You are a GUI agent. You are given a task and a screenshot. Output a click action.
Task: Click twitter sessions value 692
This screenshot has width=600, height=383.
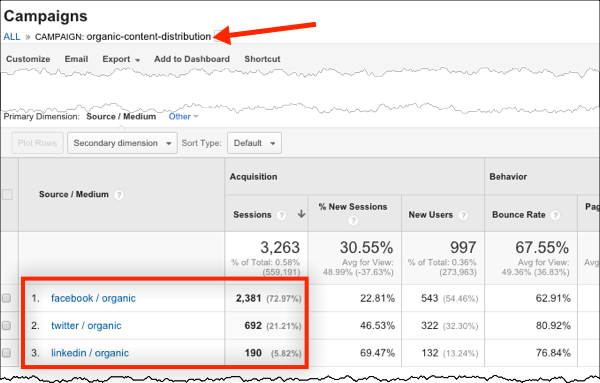point(253,326)
